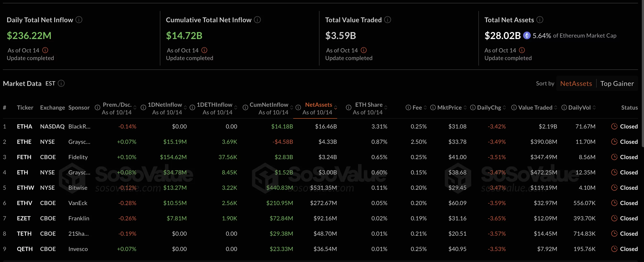Click info icon beside Daily Total Net Inflow
Viewport: 644px width, 262px height.
(79, 20)
